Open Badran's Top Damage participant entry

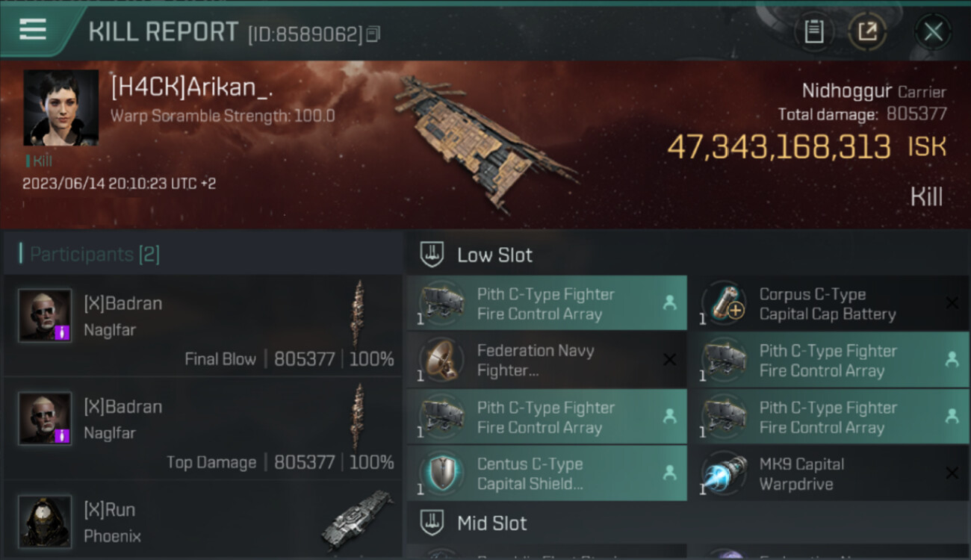[x=203, y=428]
